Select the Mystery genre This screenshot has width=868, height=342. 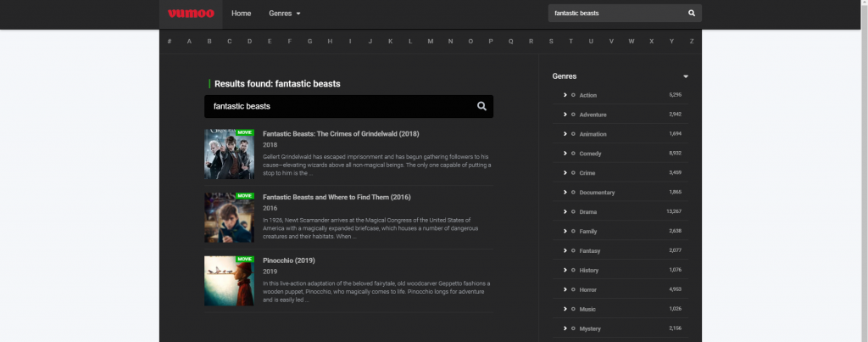(x=590, y=328)
